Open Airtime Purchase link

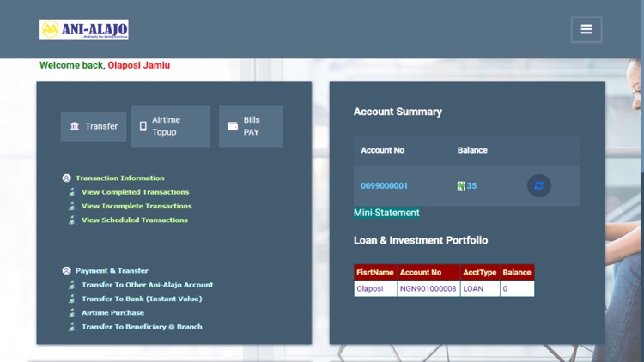tap(112, 313)
